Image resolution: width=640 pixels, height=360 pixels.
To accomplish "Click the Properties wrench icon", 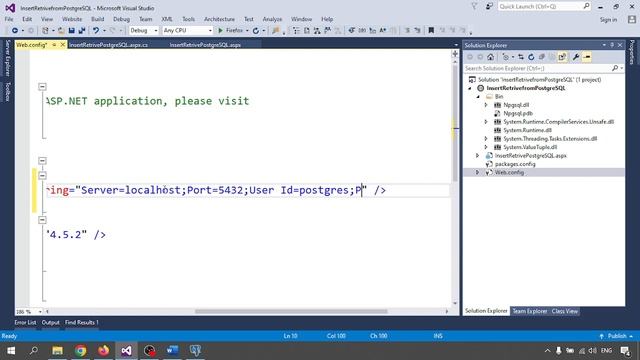I will tap(576, 57).
